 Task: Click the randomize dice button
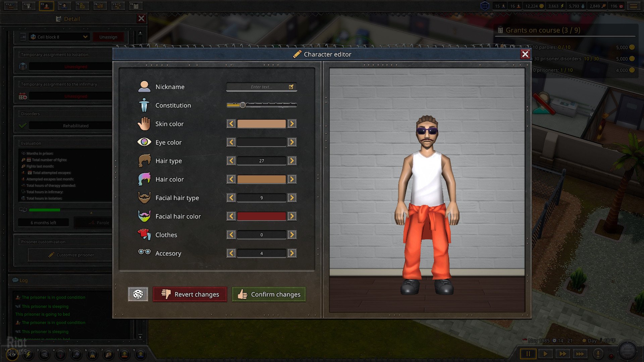point(138,294)
